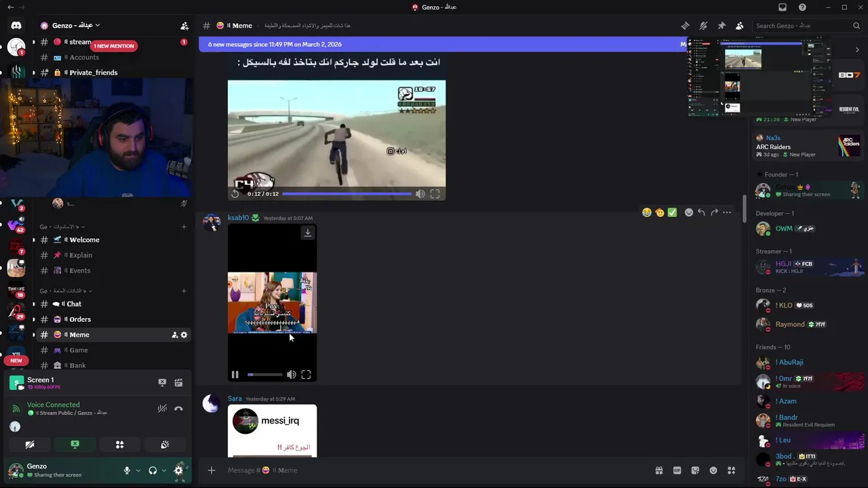Seek the ksab10 video progress bar
Image resolution: width=868 pixels, height=488 pixels.
[264, 375]
